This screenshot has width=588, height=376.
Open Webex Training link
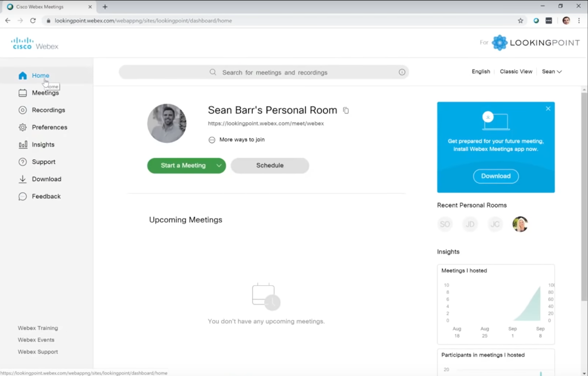38,328
